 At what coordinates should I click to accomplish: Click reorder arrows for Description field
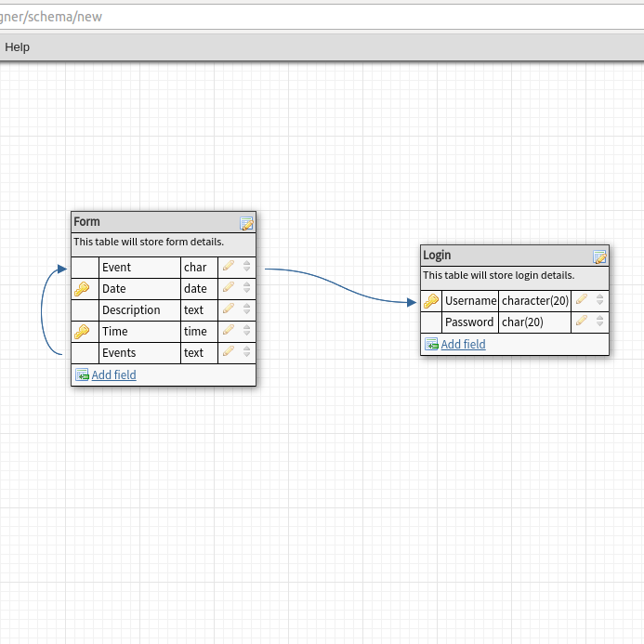pos(246,309)
